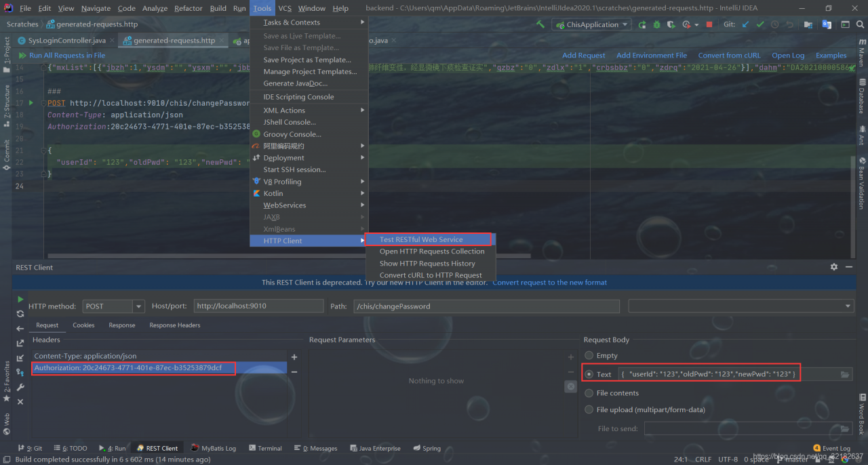The height and width of the screenshot is (465, 868).
Task: Run request at line 17 via gutter arrow
Action: pos(31,103)
